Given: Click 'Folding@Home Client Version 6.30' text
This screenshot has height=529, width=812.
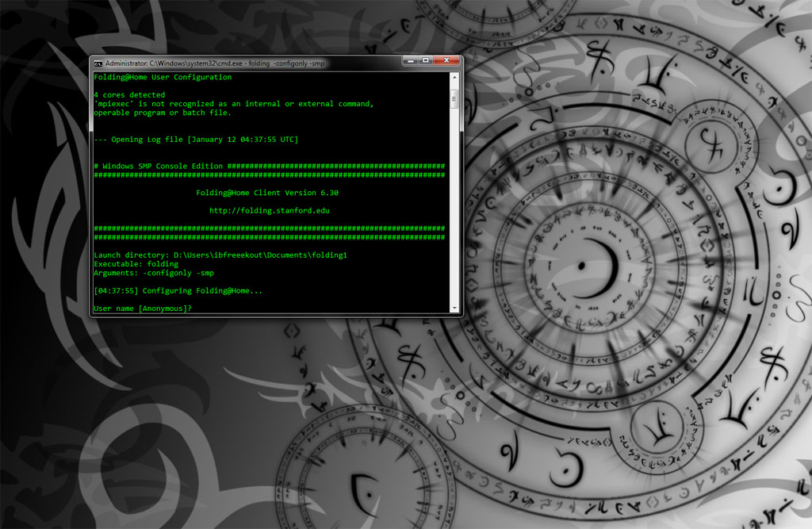Looking at the screenshot, I should point(267,193).
